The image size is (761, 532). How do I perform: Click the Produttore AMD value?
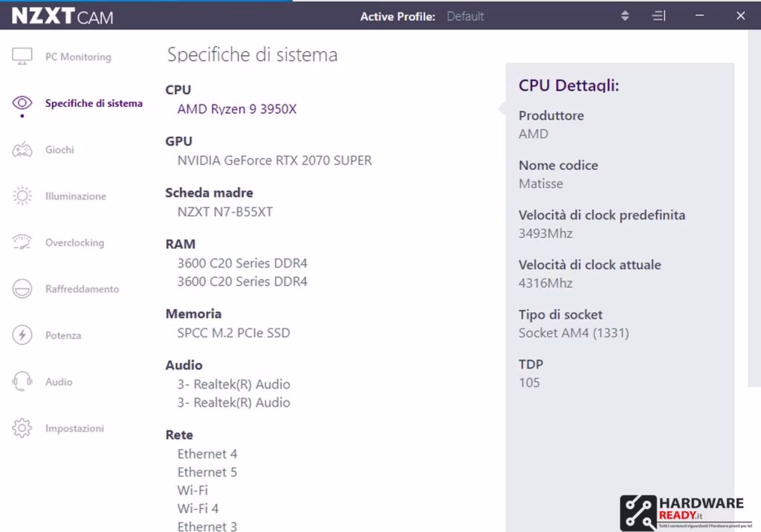534,134
